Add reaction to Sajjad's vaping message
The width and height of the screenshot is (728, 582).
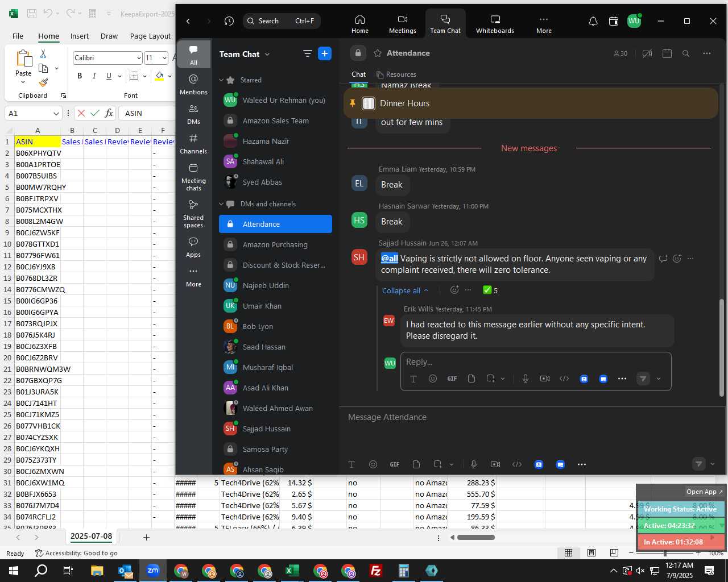677,259
